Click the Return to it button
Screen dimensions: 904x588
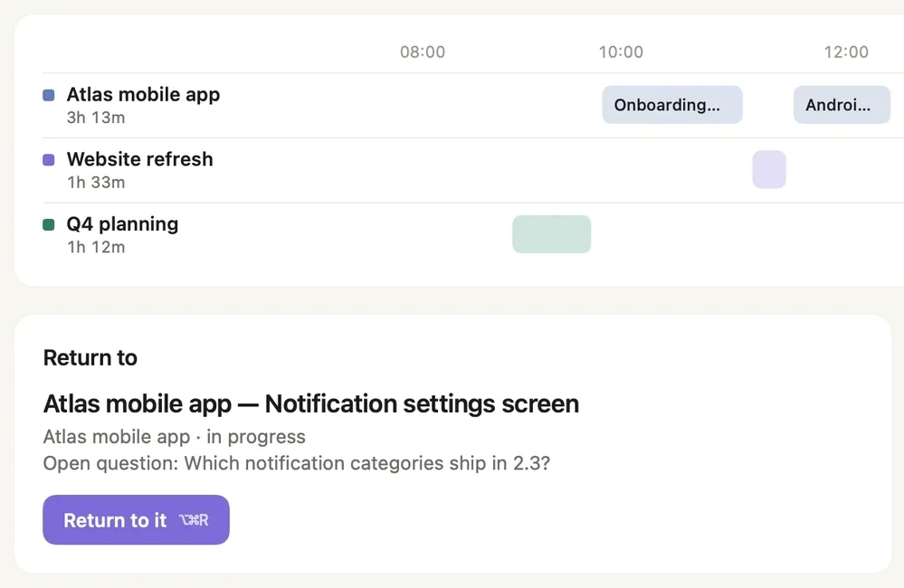click(x=136, y=519)
